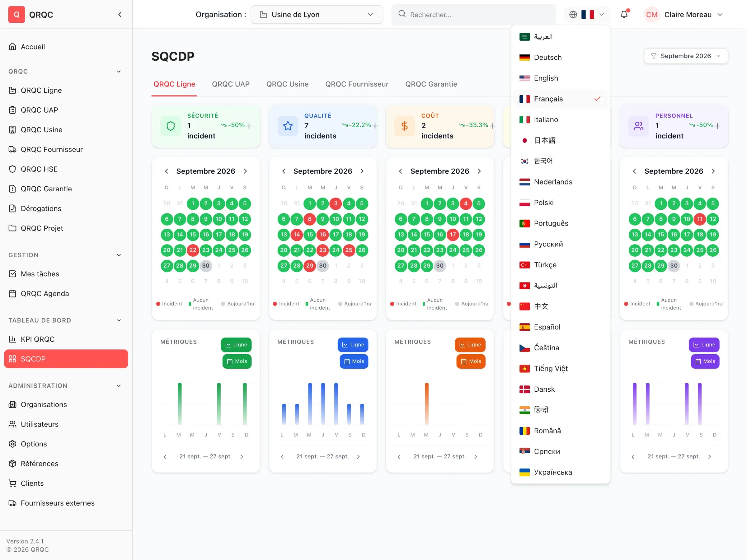747x560 pixels.
Task: Click the Personnel people card icon
Action: [x=639, y=126]
